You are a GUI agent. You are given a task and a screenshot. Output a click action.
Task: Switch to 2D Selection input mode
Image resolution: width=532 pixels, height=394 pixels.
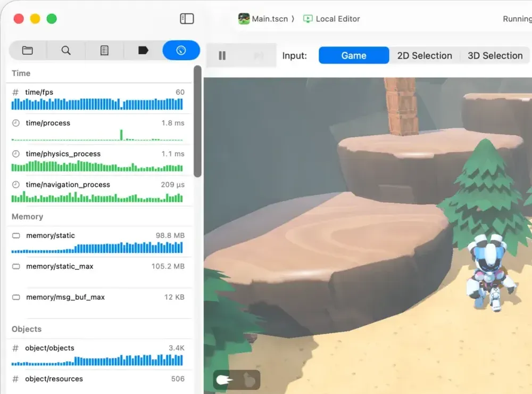(425, 55)
